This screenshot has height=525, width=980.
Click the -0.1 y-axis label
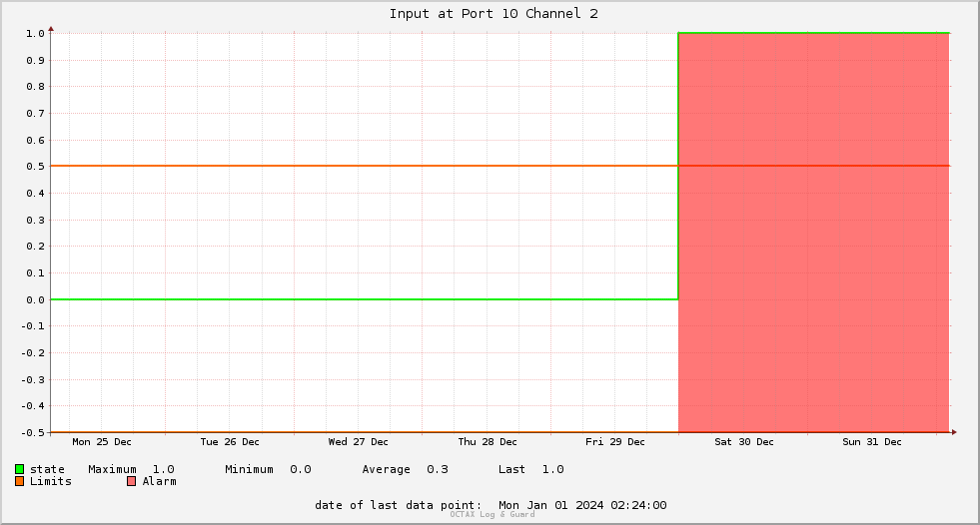tap(33, 325)
